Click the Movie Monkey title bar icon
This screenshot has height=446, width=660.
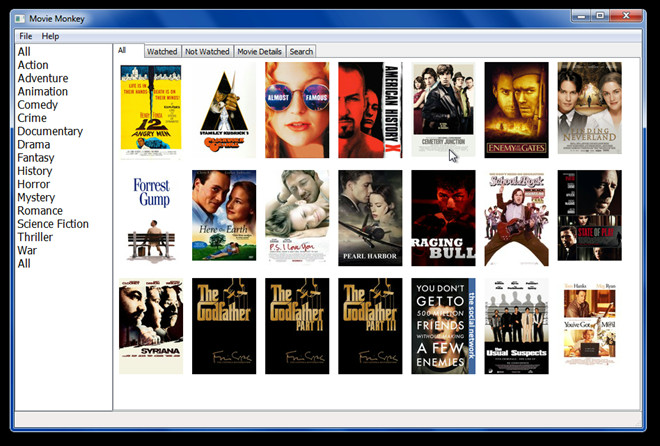pyautogui.click(x=20, y=19)
